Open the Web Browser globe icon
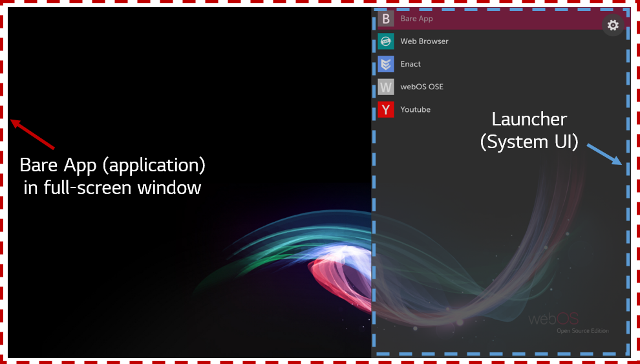 coord(386,41)
